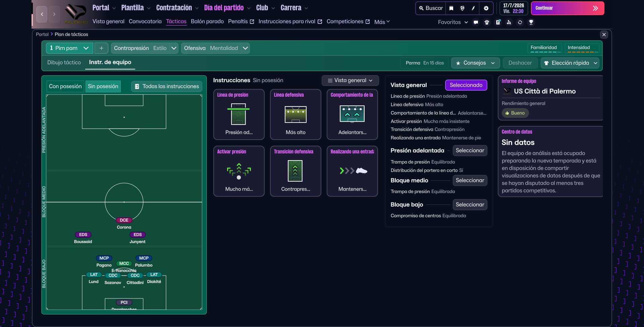Click the shirt icon in favorites bar

click(x=487, y=22)
